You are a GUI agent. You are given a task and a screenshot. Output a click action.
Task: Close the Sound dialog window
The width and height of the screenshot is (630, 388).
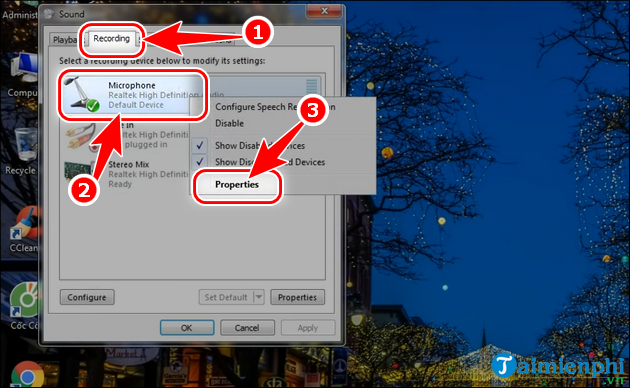click(x=324, y=11)
